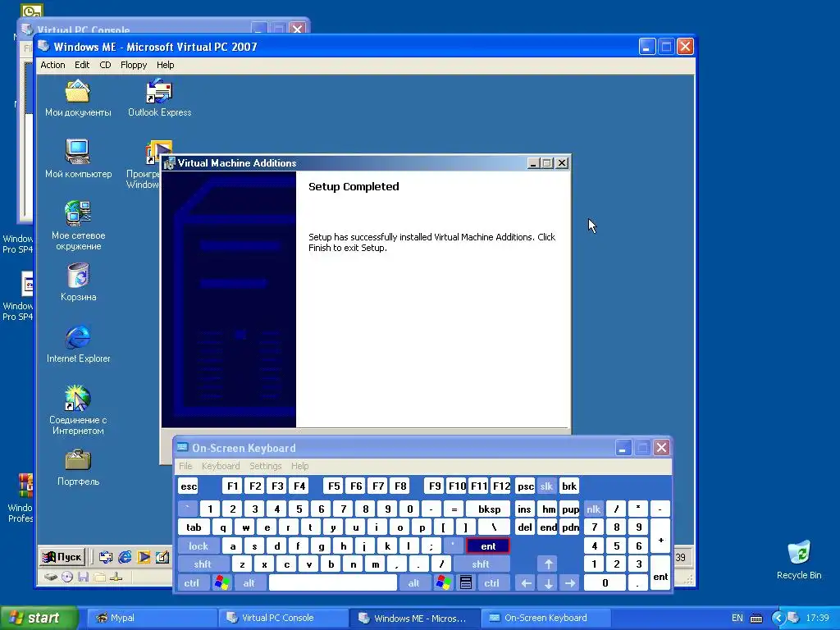Select the Соединение с Интернетом icon
Screen dimensions: 840x630
[x=78, y=410]
